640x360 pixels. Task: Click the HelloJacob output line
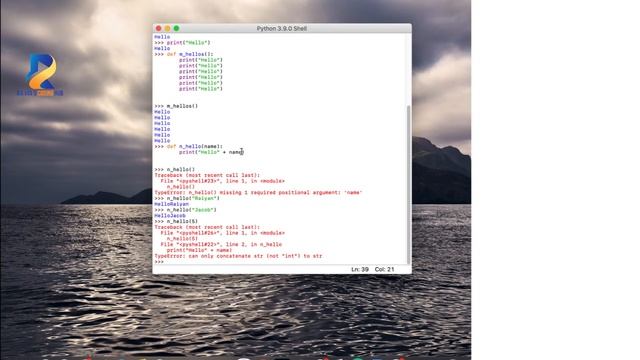pos(170,216)
